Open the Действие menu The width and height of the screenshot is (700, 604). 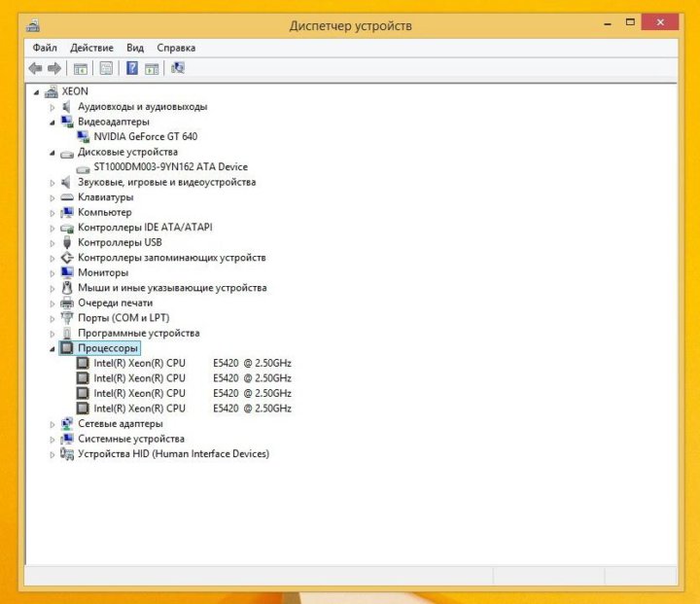click(x=91, y=48)
